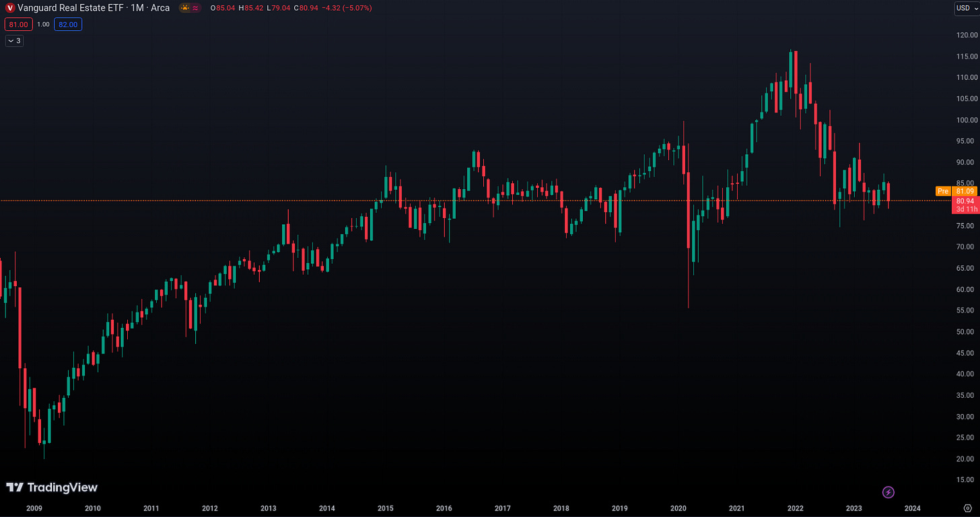Click the 2009 label on time axis
980x517 pixels.
click(x=34, y=509)
